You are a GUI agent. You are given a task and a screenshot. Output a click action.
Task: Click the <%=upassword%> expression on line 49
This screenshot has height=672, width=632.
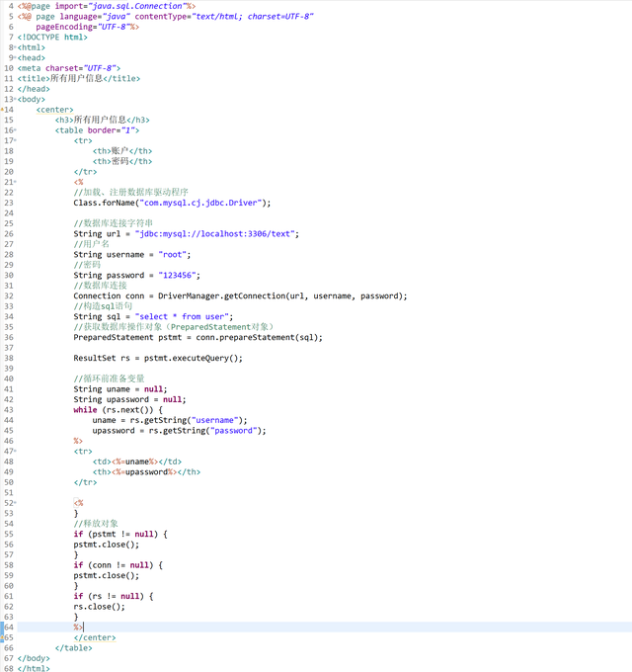point(144,472)
